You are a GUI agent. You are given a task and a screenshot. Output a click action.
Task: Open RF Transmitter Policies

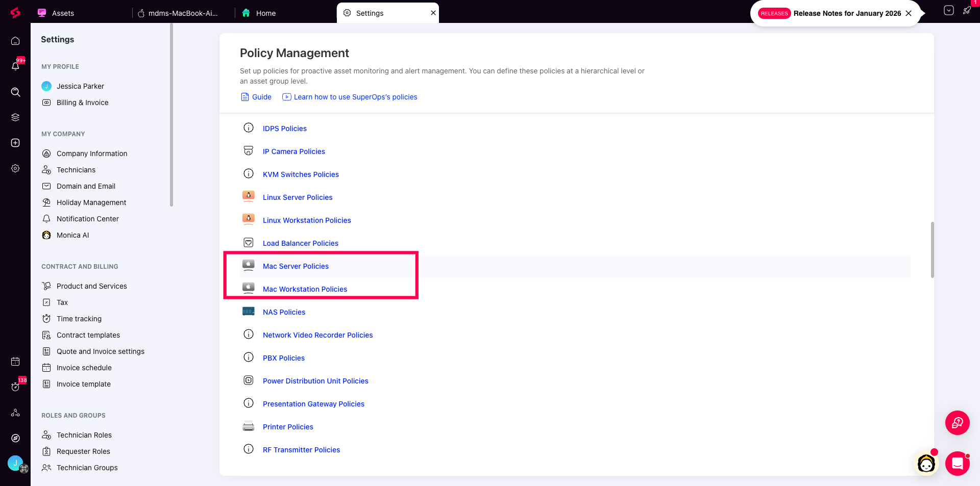coord(301,450)
